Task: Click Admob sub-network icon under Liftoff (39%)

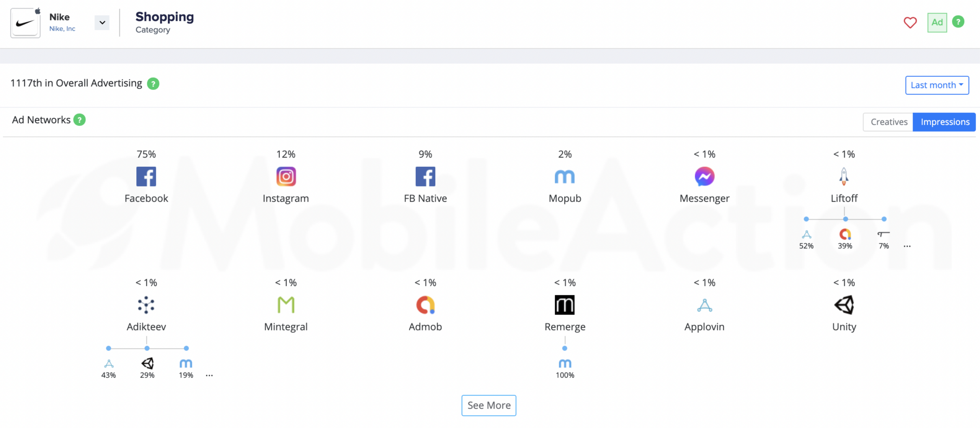Action: pyautogui.click(x=845, y=234)
